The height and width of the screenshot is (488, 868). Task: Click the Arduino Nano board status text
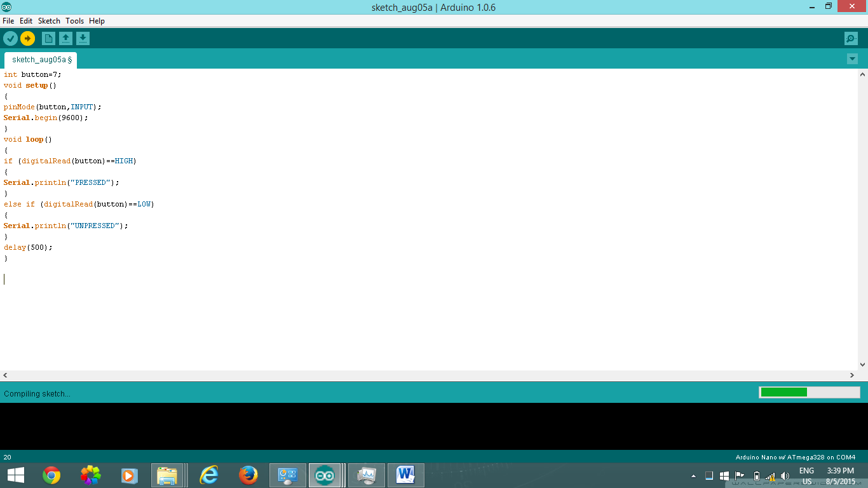click(796, 457)
